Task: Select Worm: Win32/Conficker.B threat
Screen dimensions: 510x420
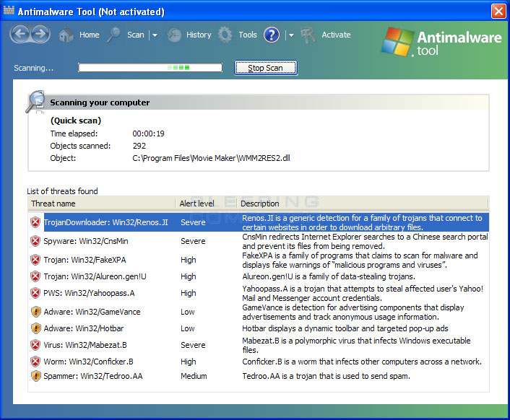Action: [88, 362]
